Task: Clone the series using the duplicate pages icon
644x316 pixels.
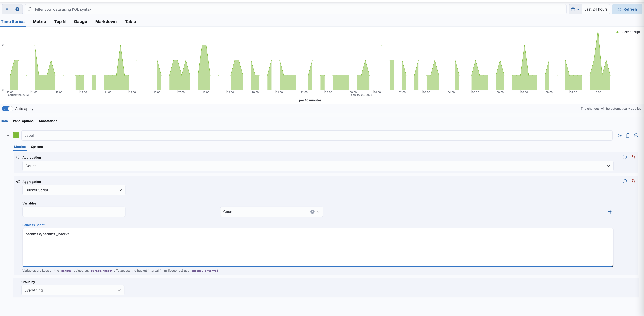Action: tap(628, 135)
